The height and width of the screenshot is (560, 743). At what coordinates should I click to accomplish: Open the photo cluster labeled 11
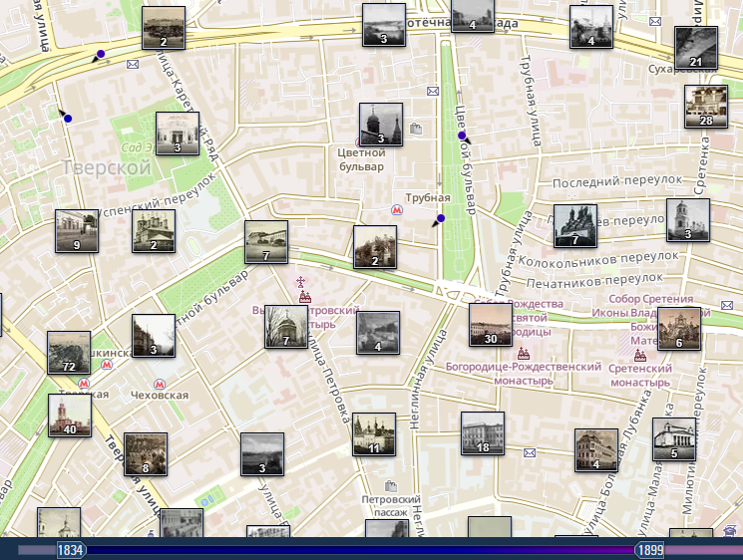[x=374, y=434]
